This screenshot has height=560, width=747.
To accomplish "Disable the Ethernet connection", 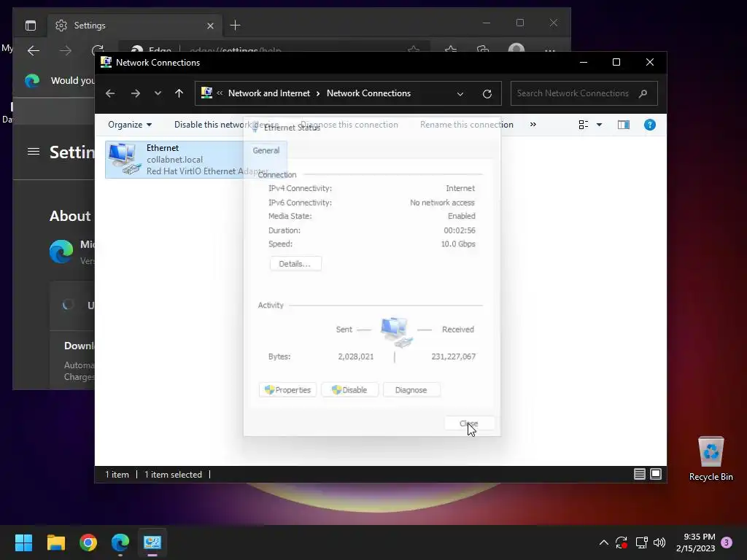I will click(349, 390).
